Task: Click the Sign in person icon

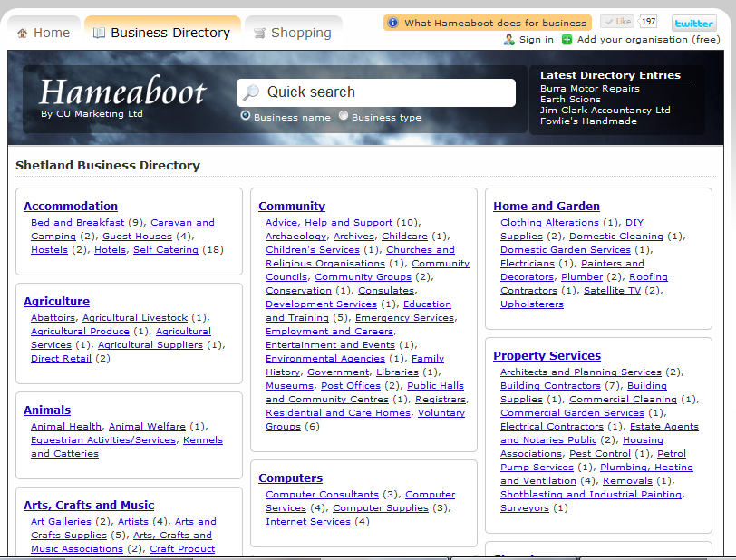Action: point(508,40)
